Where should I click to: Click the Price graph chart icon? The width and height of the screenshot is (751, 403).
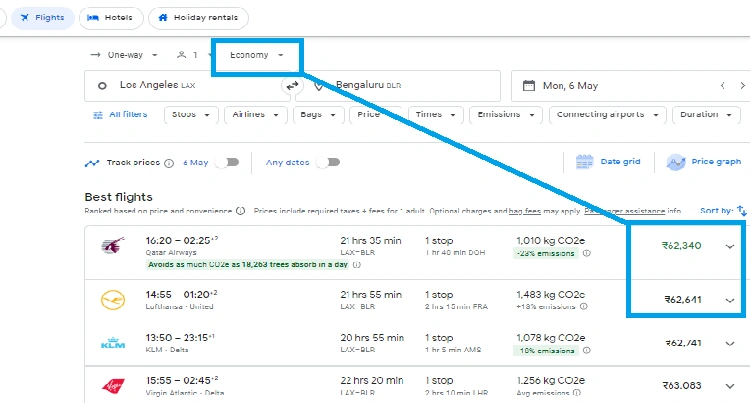click(x=676, y=162)
